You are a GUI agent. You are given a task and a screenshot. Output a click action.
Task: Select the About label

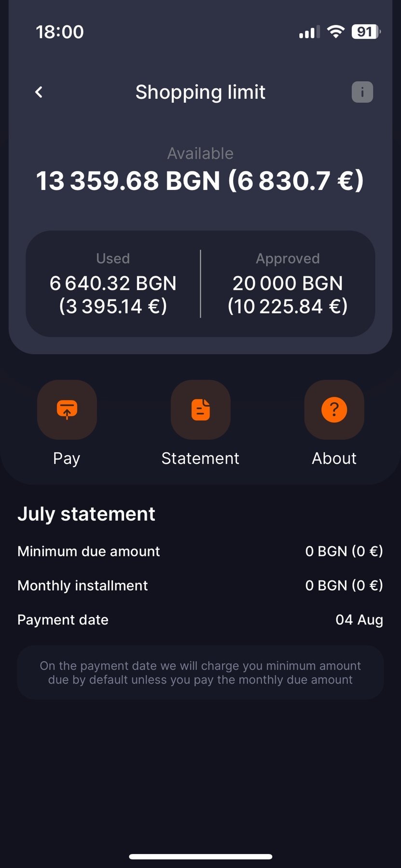(334, 458)
